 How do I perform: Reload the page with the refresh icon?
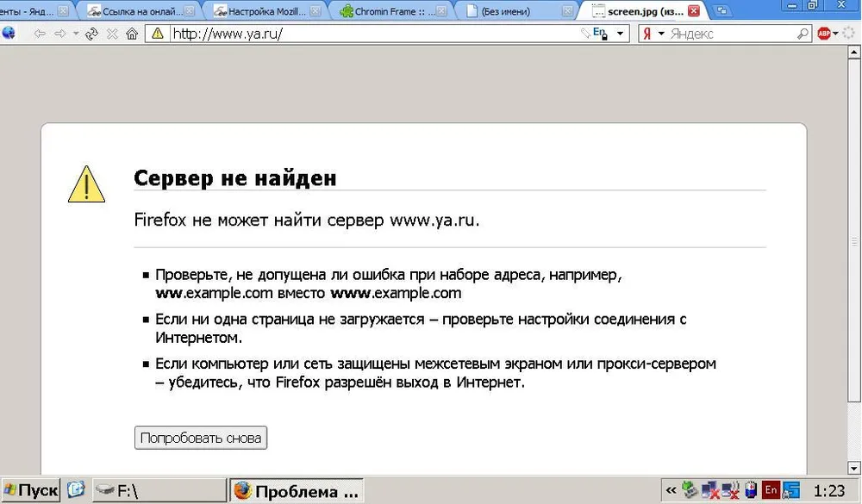click(x=92, y=34)
